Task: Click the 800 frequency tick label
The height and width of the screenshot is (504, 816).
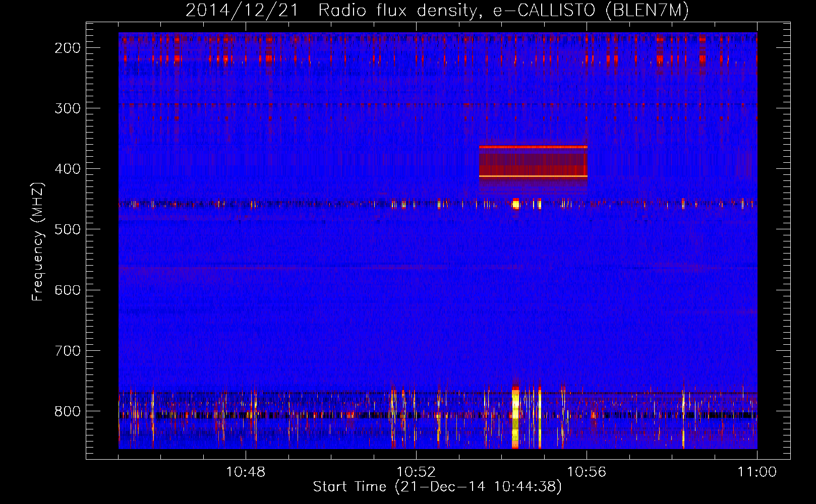Action: (x=68, y=411)
